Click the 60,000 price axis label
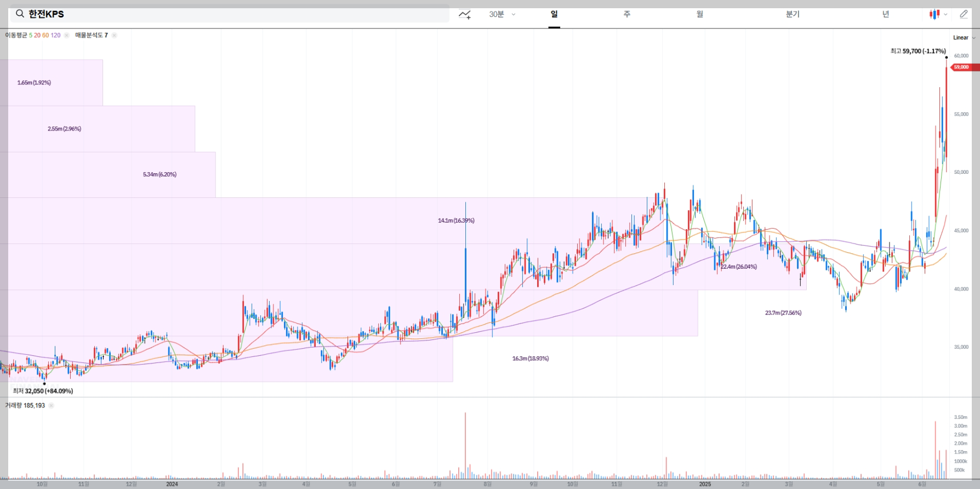 pos(961,56)
